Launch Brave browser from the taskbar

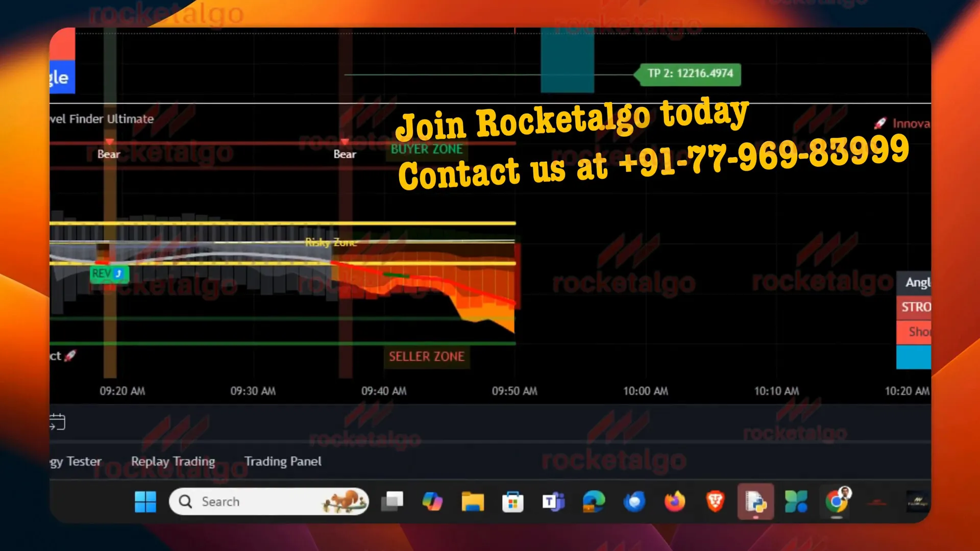tap(715, 502)
